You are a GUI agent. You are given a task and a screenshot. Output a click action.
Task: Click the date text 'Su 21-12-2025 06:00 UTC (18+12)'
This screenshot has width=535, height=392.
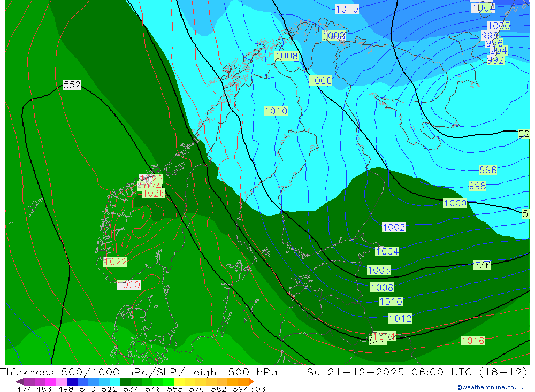click(x=417, y=372)
